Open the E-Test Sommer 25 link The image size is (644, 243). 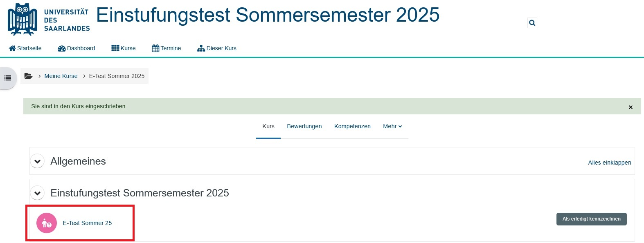click(87, 223)
